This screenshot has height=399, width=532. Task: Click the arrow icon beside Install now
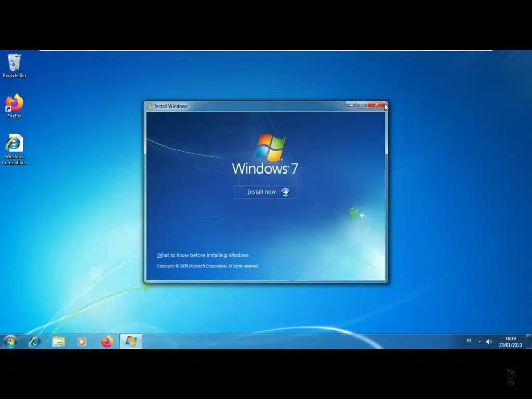click(285, 192)
